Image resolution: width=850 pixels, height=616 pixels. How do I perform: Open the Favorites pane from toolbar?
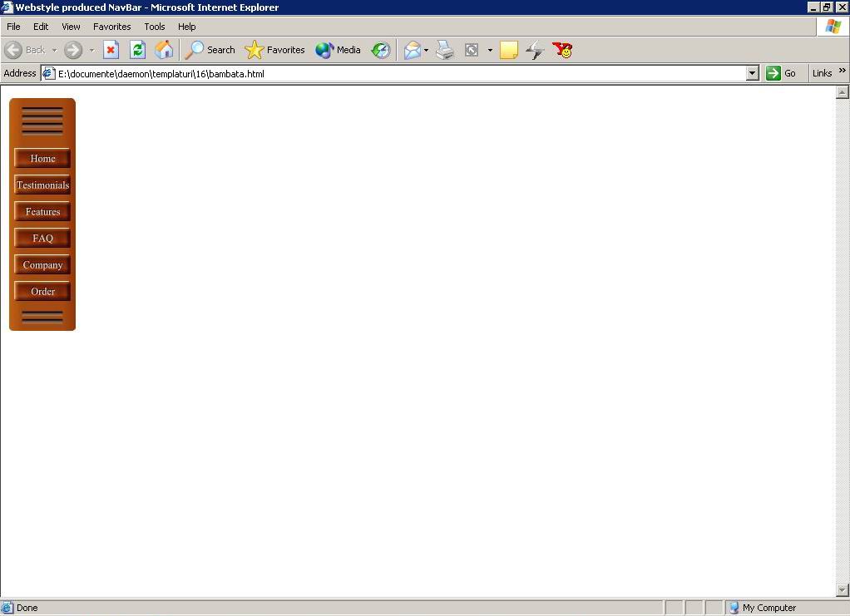coord(275,50)
